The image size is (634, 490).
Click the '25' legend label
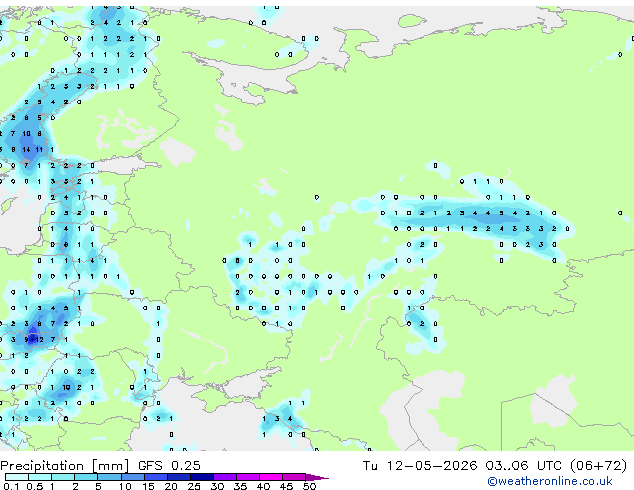[x=194, y=486]
